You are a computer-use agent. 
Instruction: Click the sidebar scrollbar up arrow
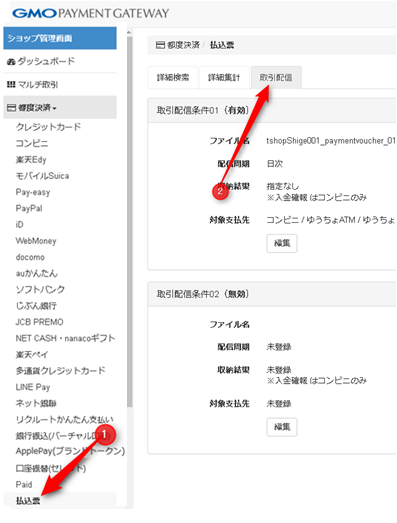(129, 32)
